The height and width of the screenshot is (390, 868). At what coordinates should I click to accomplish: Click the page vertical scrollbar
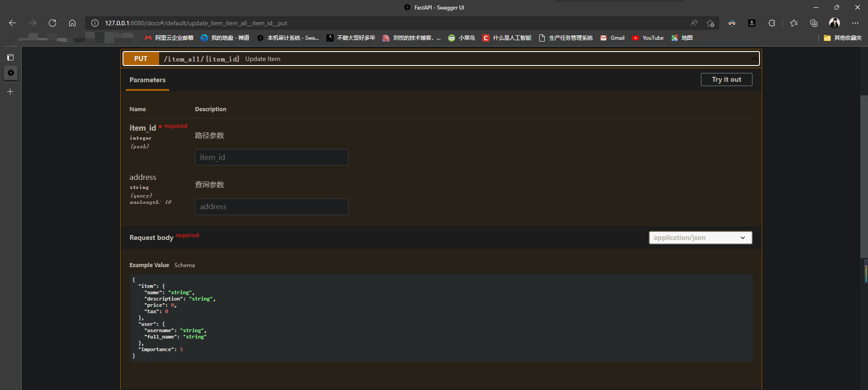coord(864,181)
